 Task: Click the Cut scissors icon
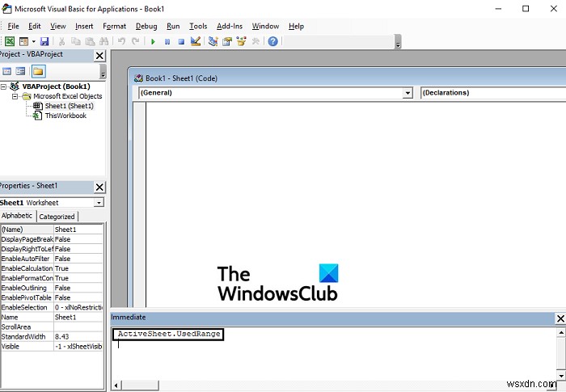(x=61, y=41)
